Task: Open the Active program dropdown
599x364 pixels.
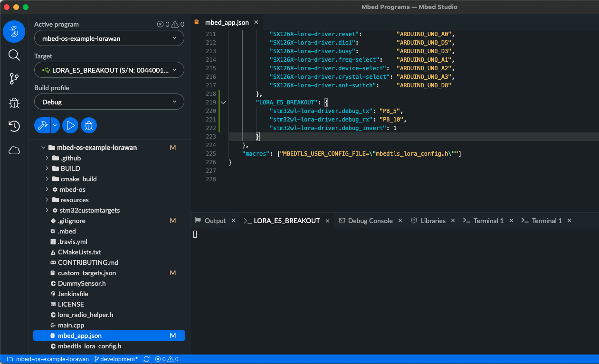Action: pos(109,38)
